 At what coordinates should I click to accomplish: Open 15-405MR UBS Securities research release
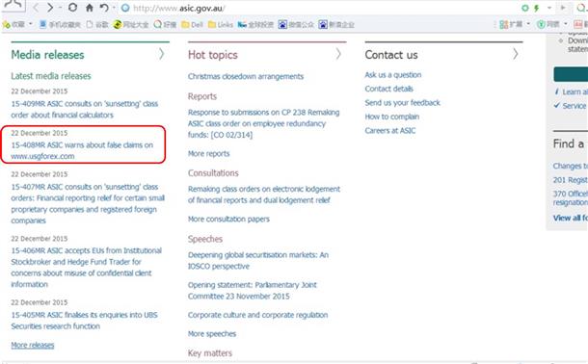[x=85, y=321]
